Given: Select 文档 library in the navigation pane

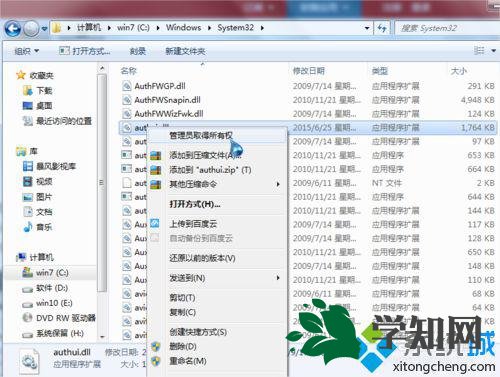Looking at the screenshot, I should tap(37, 212).
